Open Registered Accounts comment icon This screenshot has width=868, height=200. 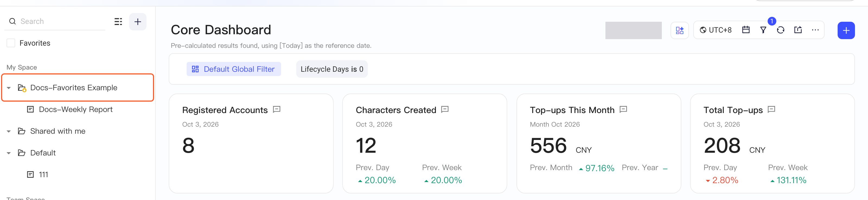pyautogui.click(x=277, y=110)
